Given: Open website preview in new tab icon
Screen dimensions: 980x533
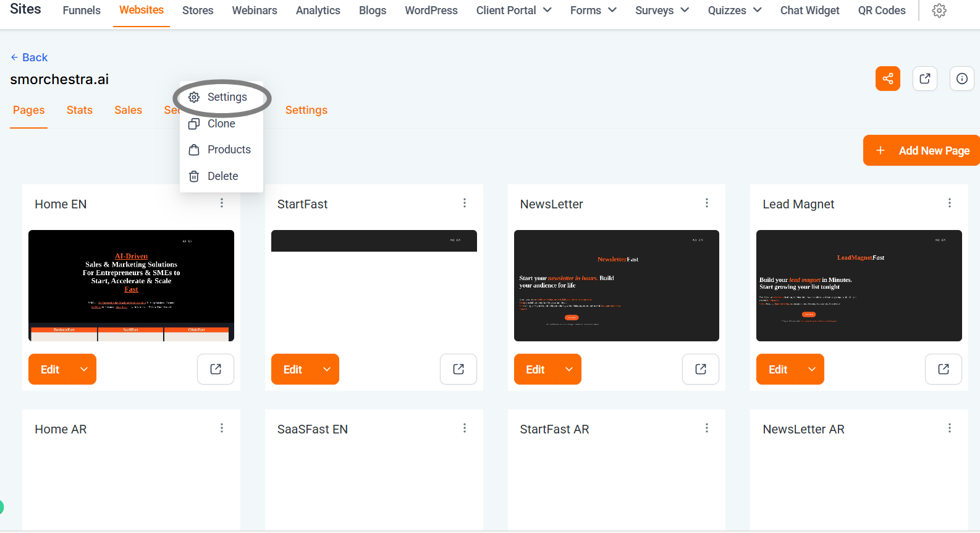Looking at the screenshot, I should 924,79.
